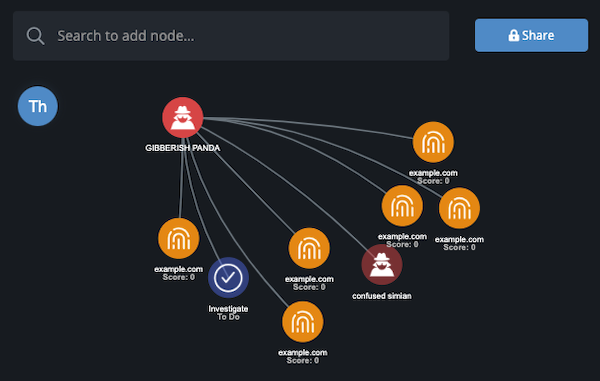Select the dark red confused simian actor node

382,264
